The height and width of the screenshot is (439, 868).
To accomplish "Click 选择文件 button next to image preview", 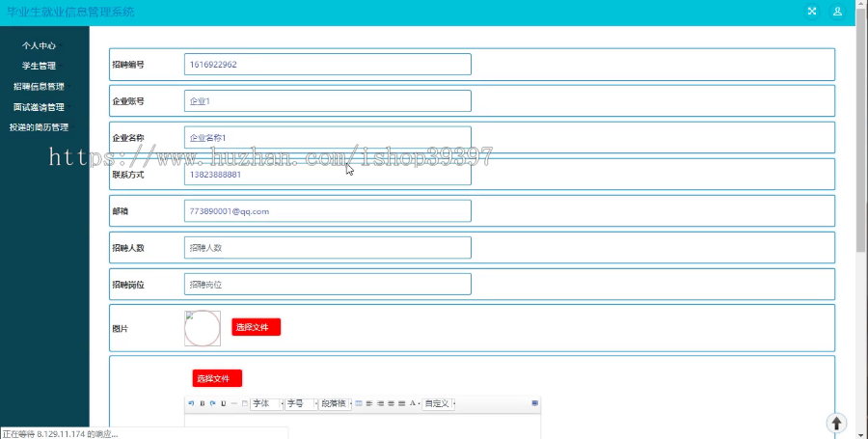I will click(x=256, y=327).
